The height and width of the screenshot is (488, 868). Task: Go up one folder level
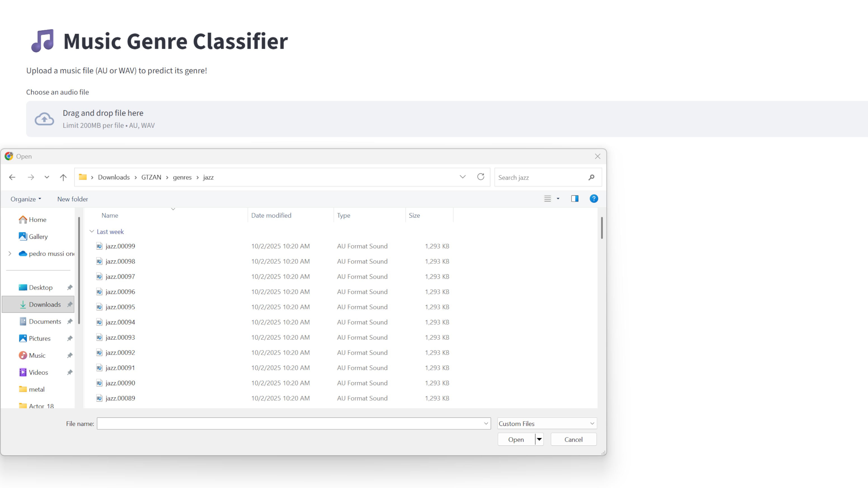click(63, 177)
